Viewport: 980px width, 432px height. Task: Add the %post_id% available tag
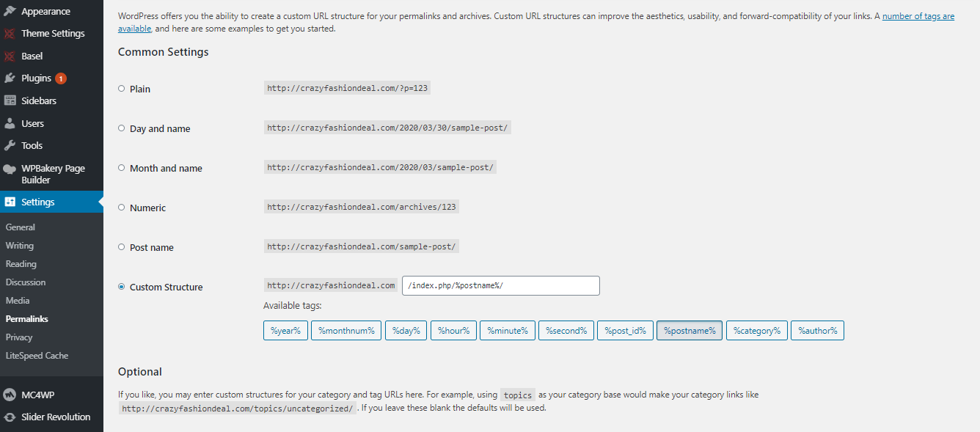[x=625, y=331]
